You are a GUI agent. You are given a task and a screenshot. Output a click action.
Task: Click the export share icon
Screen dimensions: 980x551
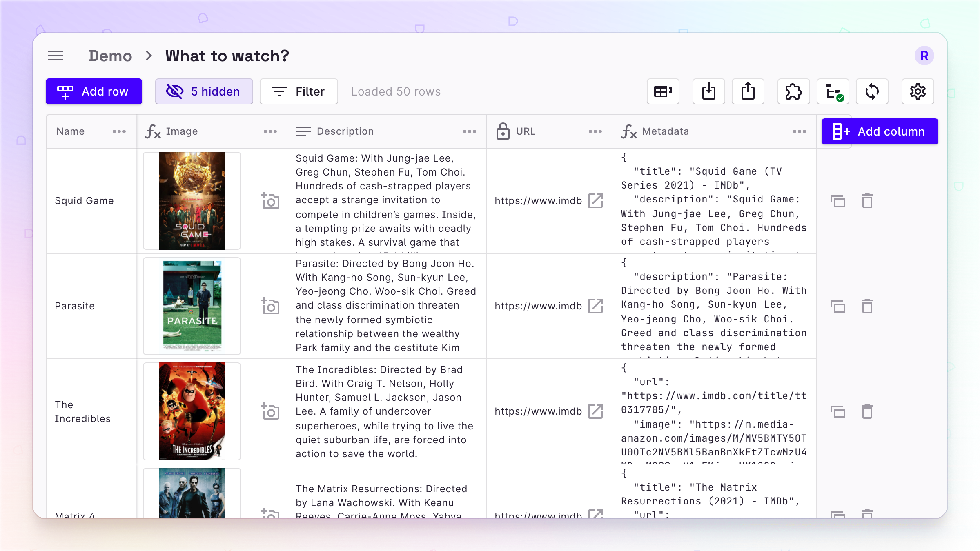(748, 92)
